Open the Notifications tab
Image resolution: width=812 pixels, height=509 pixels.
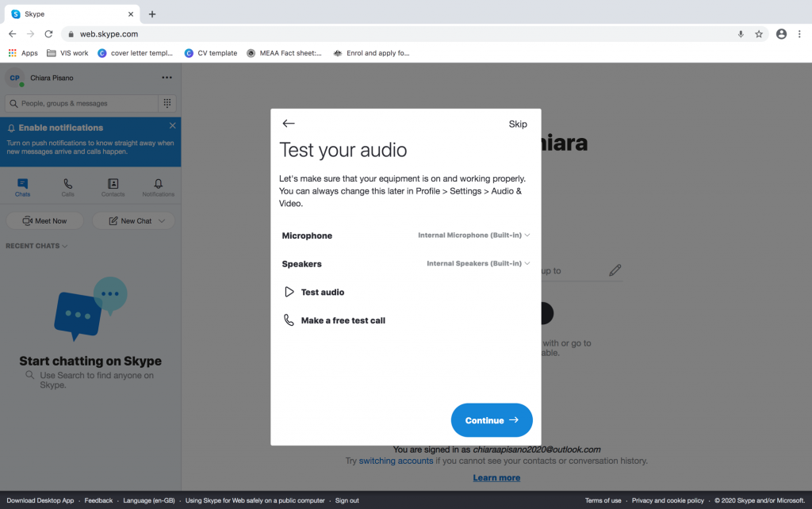click(158, 187)
